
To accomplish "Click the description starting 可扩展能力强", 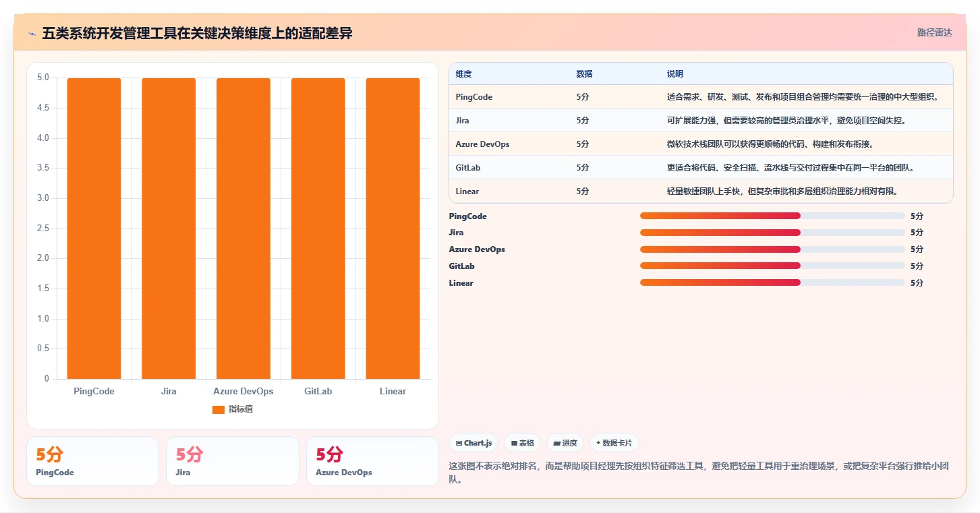I will pos(786,121).
